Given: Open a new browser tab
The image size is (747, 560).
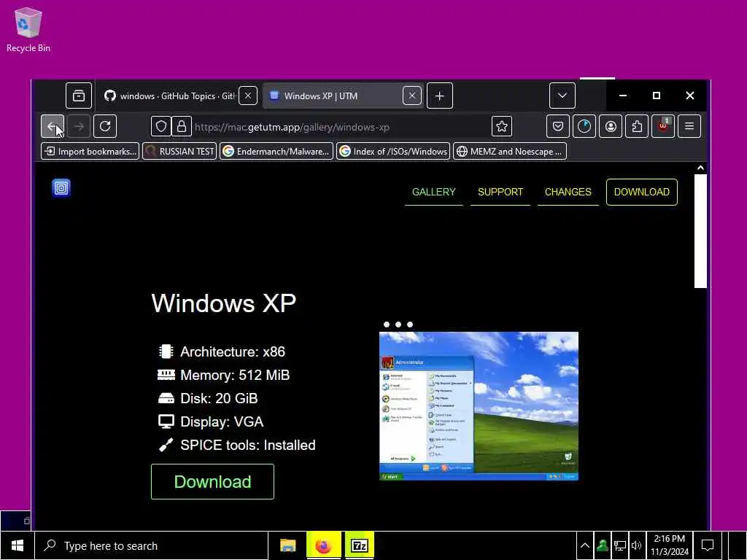Looking at the screenshot, I should click(x=440, y=96).
